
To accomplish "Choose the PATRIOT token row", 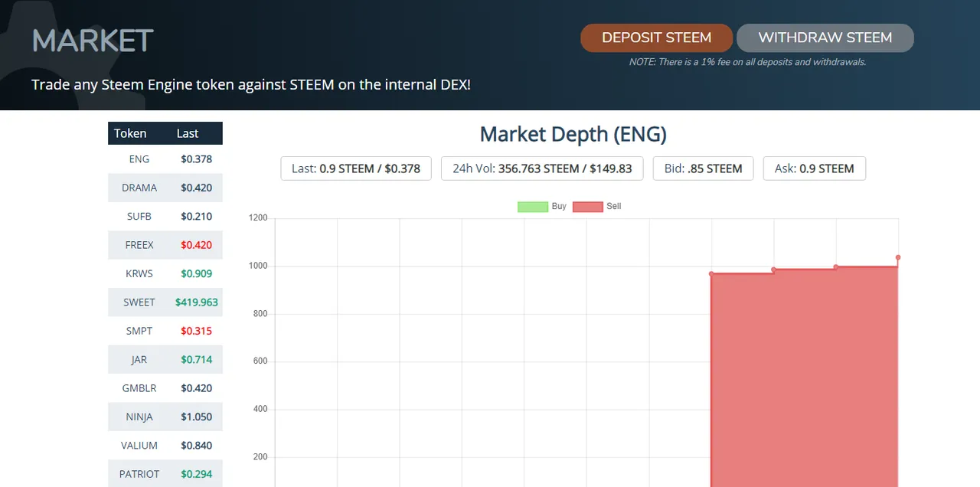I will pos(165,474).
